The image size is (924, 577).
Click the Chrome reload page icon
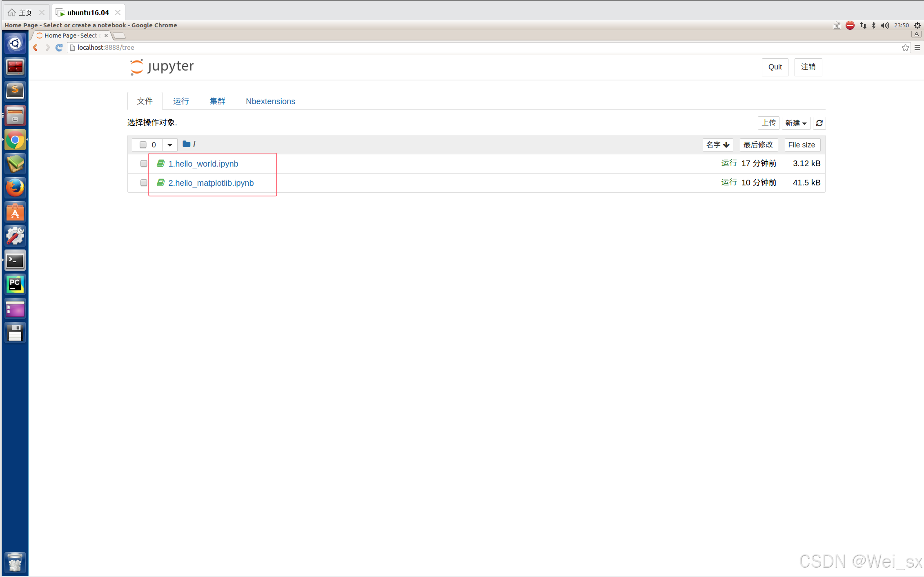(x=59, y=47)
